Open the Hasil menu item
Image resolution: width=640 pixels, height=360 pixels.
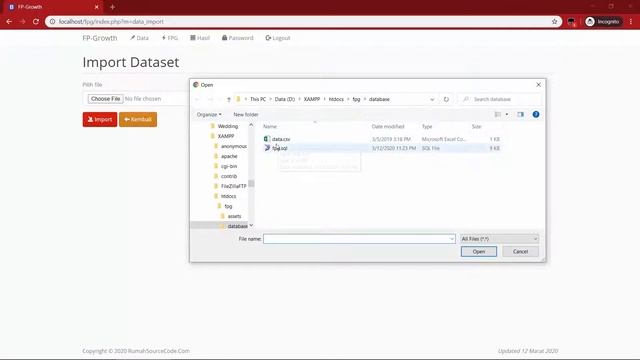tap(200, 38)
